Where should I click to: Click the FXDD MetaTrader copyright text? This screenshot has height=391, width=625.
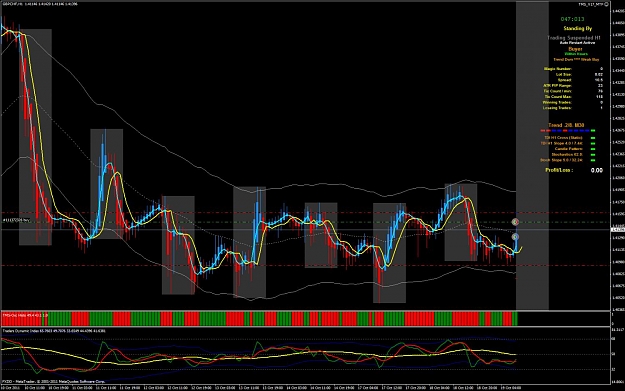pyautogui.click(x=53, y=381)
